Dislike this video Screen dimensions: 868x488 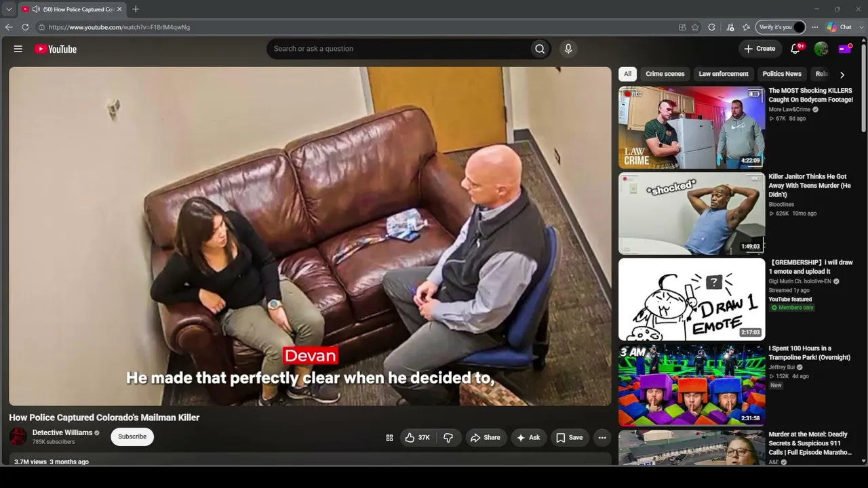(x=448, y=438)
